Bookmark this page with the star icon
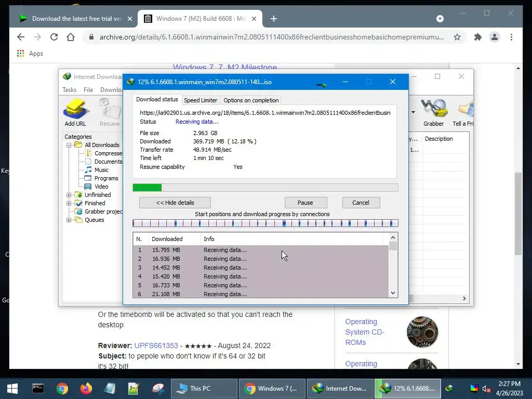Image resolution: width=532 pixels, height=399 pixels. 457,37
